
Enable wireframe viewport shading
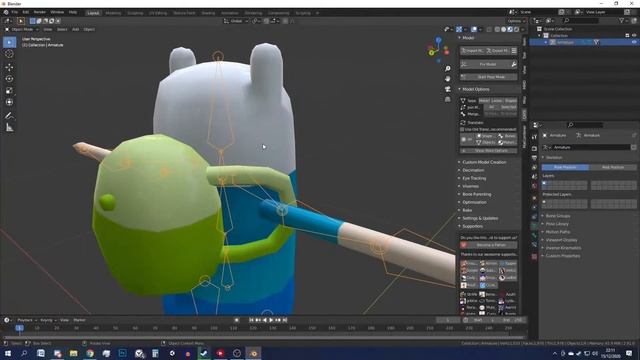pyautogui.click(x=497, y=29)
